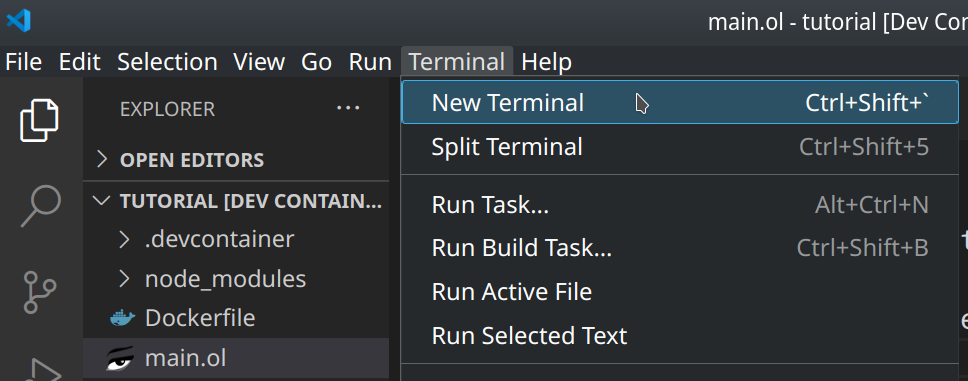Click the Docker whale file icon
Image resolution: width=968 pixels, height=381 pixels.
point(122,318)
